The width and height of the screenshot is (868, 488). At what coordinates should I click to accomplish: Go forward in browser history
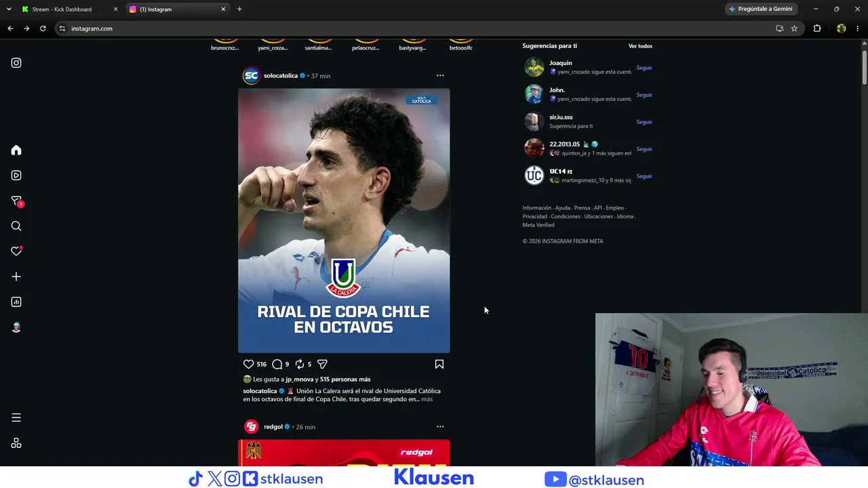click(26, 28)
